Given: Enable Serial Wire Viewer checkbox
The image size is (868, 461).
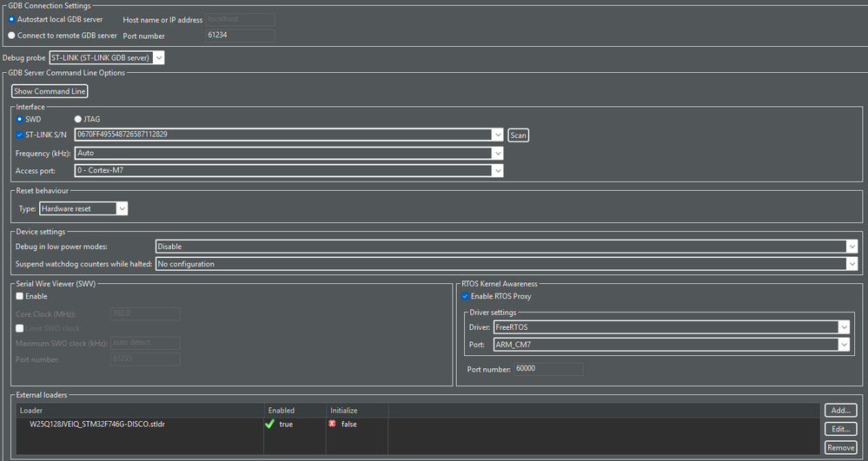Looking at the screenshot, I should (20, 296).
